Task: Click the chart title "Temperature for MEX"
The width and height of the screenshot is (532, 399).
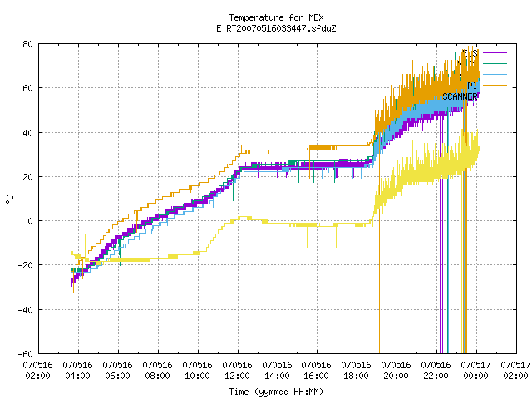Action: [276, 17]
